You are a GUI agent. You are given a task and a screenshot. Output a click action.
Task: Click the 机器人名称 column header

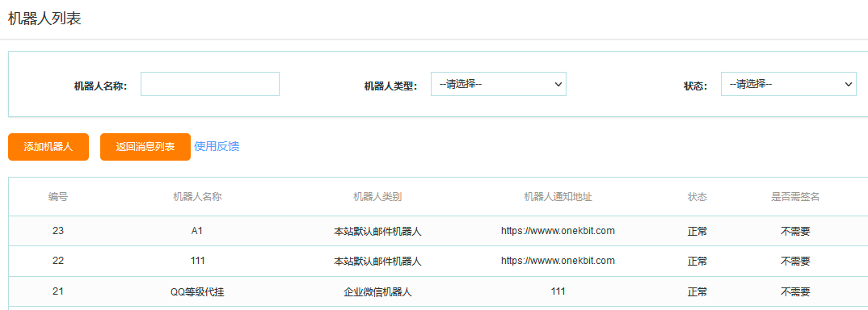(x=198, y=197)
